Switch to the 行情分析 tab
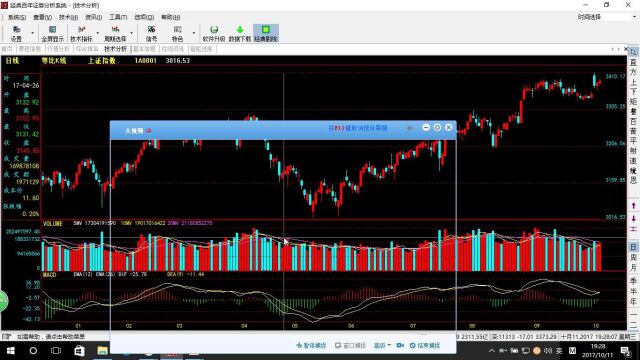Viewport: 640px width, 360px height. pyautogui.click(x=58, y=49)
